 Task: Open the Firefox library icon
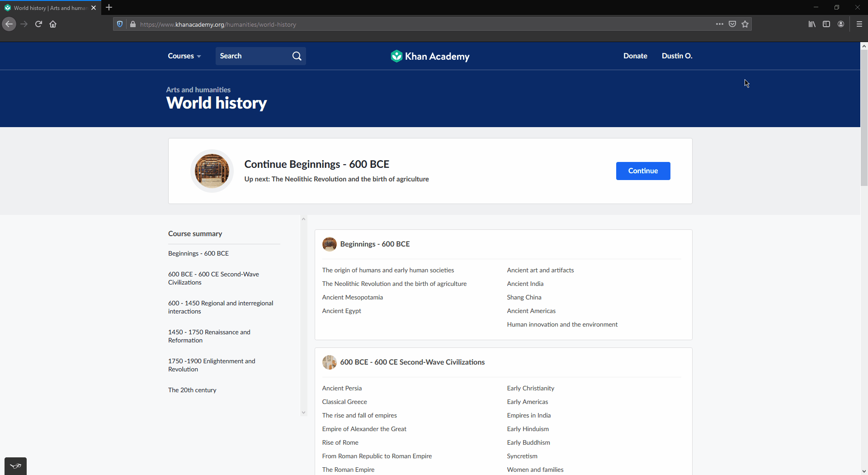[812, 24]
